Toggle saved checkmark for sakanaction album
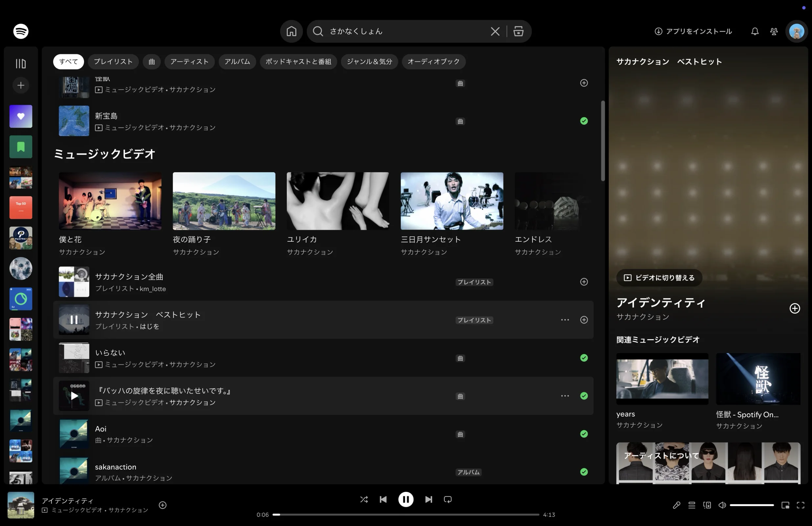812x526 pixels. [x=584, y=472]
